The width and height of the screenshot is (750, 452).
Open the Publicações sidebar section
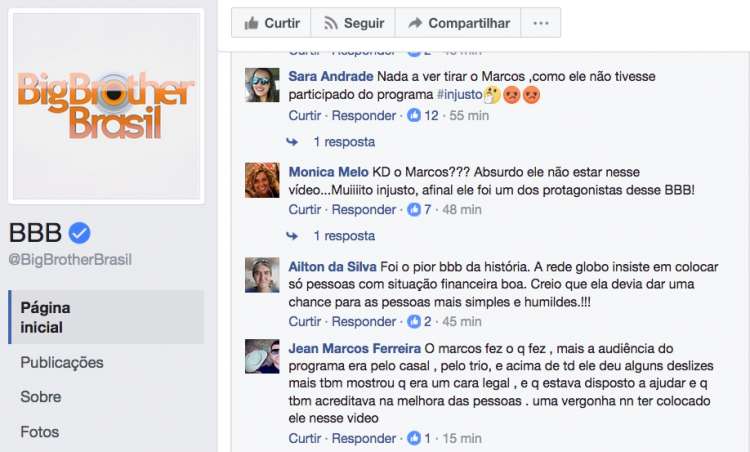[62, 363]
